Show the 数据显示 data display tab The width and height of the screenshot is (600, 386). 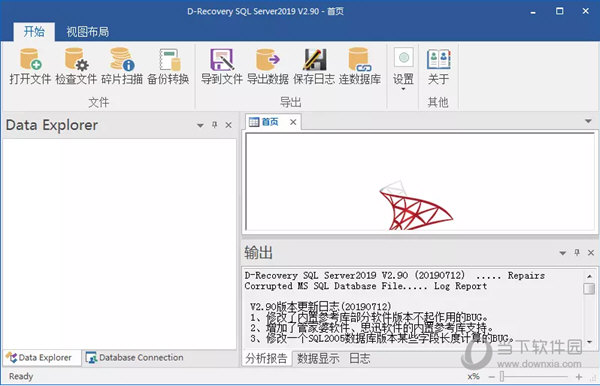(318, 358)
